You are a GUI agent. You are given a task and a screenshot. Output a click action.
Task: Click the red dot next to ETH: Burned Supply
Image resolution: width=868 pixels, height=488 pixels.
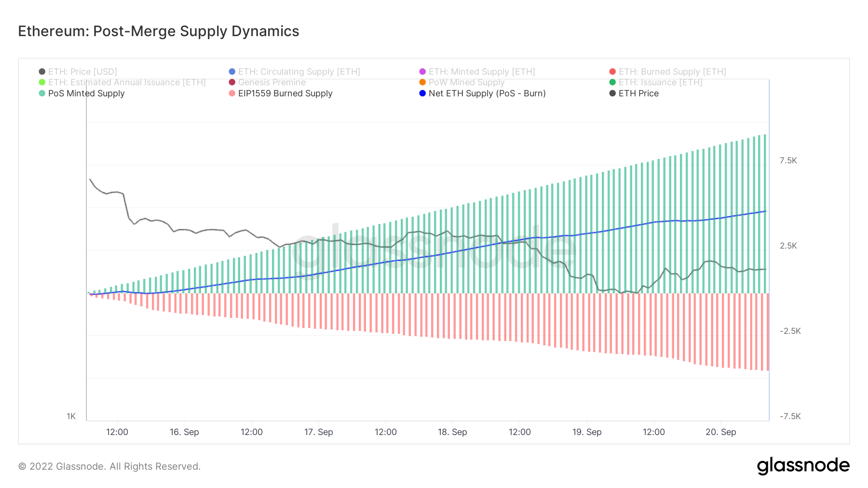611,71
